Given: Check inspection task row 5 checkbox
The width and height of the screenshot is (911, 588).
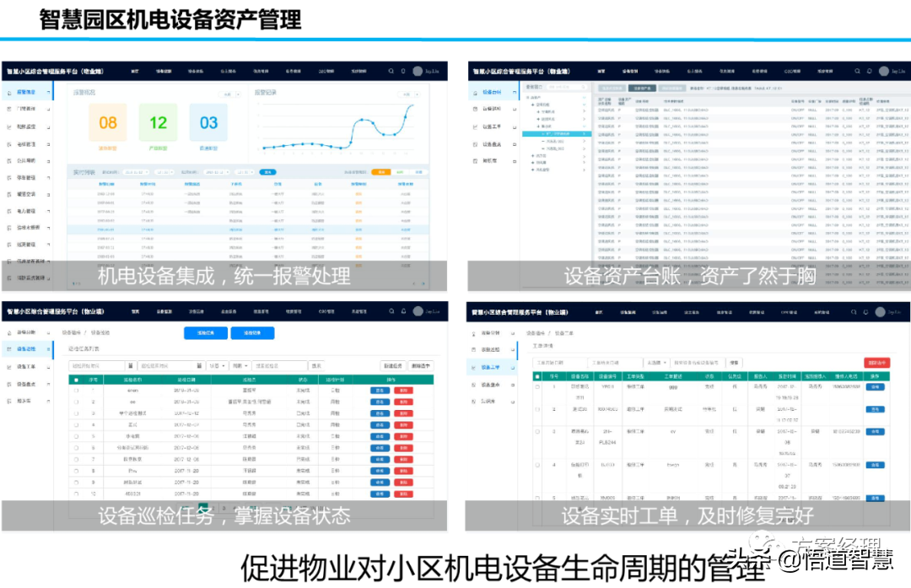Looking at the screenshot, I should pos(76,436).
